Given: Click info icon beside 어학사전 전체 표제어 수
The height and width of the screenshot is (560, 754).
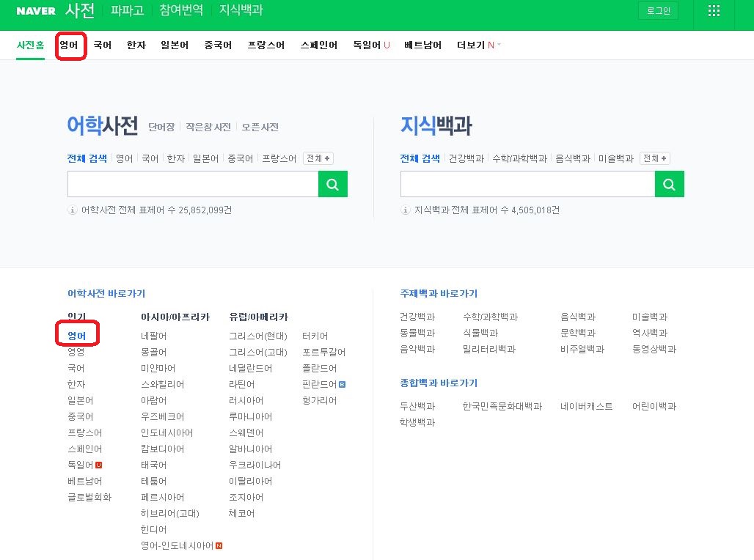Looking at the screenshot, I should (x=72, y=210).
